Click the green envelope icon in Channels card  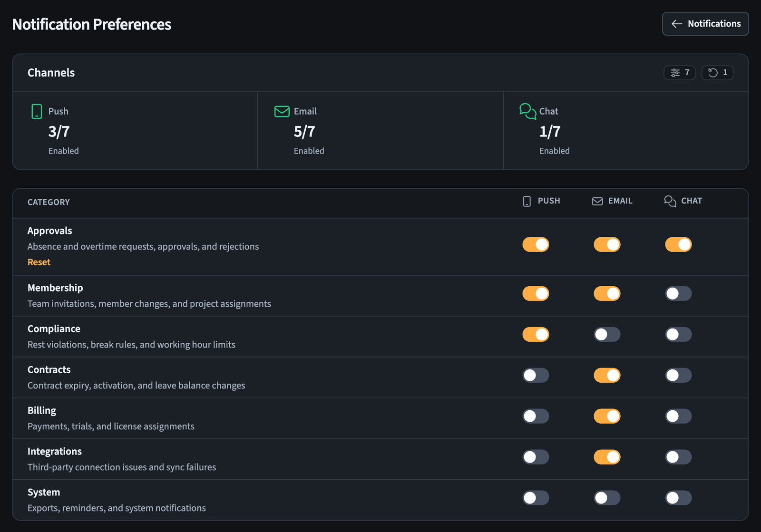[282, 111]
